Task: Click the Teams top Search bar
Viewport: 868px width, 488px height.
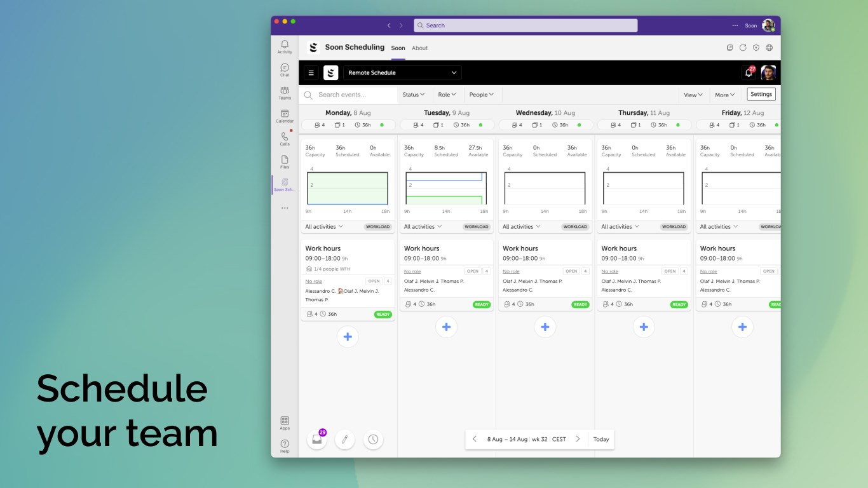Action: click(x=526, y=25)
